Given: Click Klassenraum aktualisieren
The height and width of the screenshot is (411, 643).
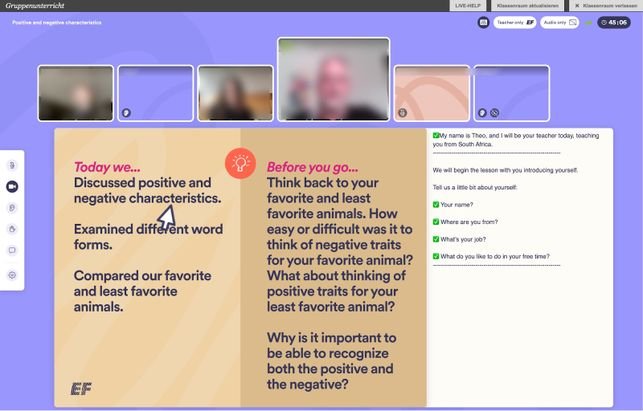Looking at the screenshot, I should [529, 6].
